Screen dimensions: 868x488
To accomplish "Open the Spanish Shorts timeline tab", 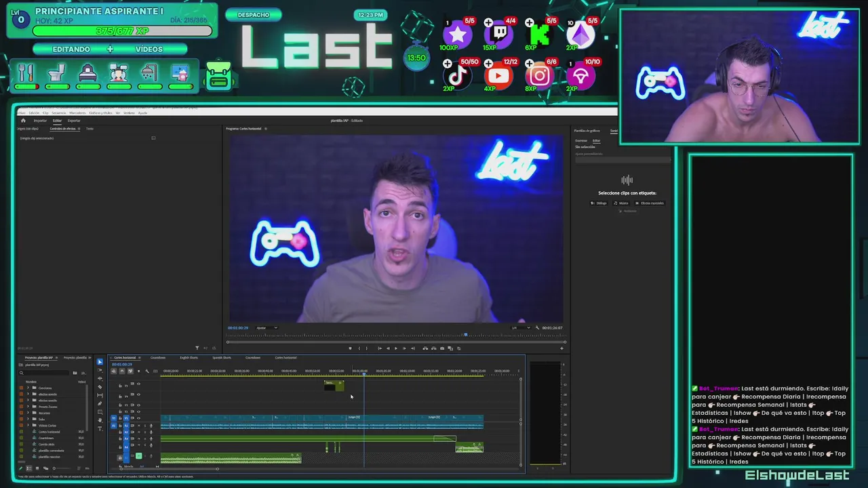I will point(222,357).
